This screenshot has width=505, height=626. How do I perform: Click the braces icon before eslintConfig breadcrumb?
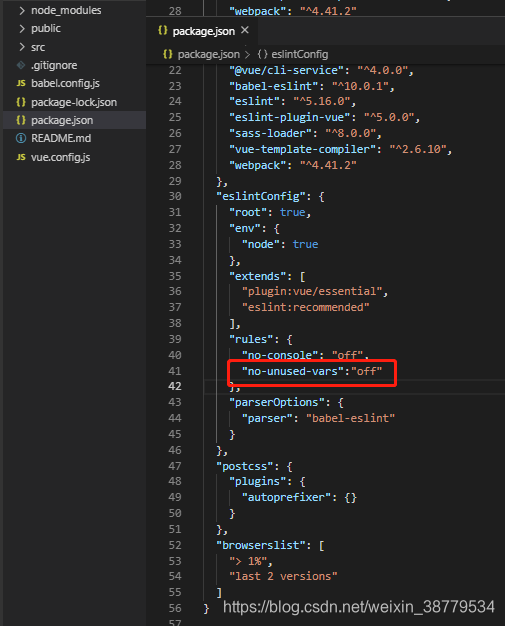263,54
